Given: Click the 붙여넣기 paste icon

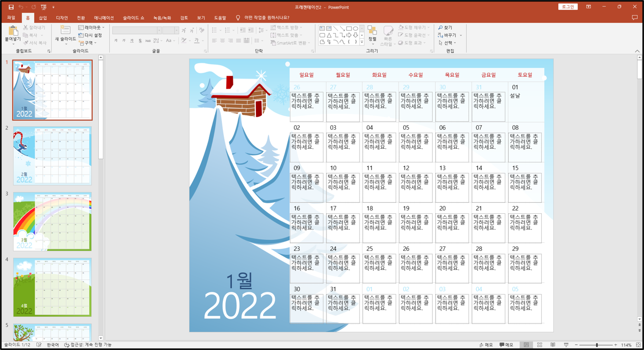Looking at the screenshot, I should click(x=13, y=31).
